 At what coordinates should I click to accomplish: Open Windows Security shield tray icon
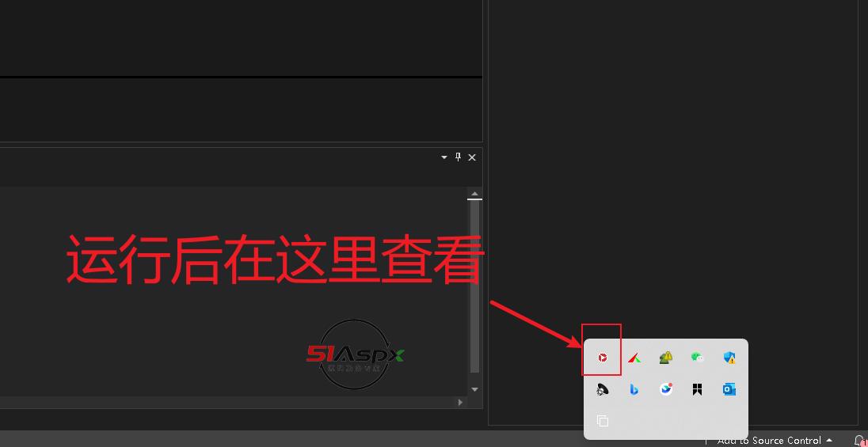tap(729, 358)
